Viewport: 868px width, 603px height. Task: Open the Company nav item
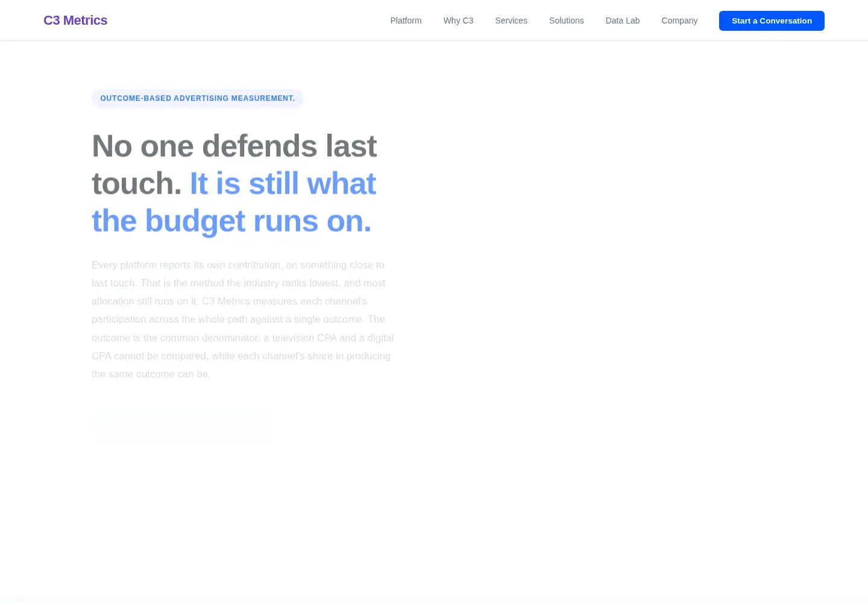(679, 21)
